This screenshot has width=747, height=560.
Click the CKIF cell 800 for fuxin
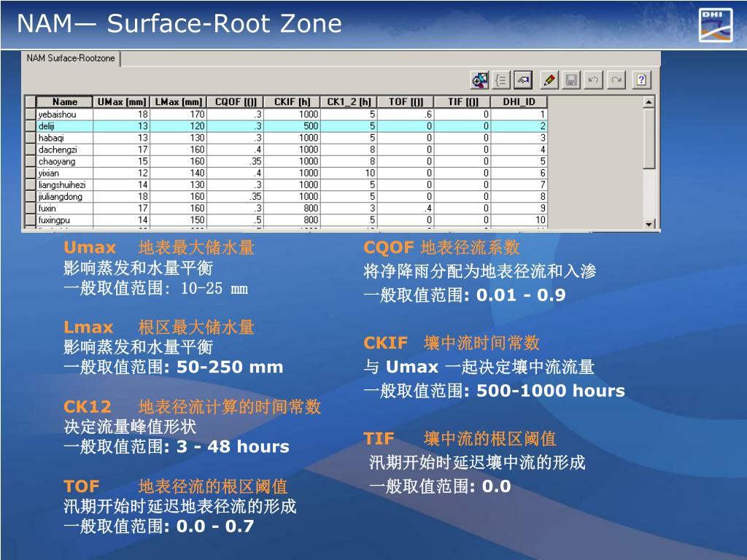(292, 208)
